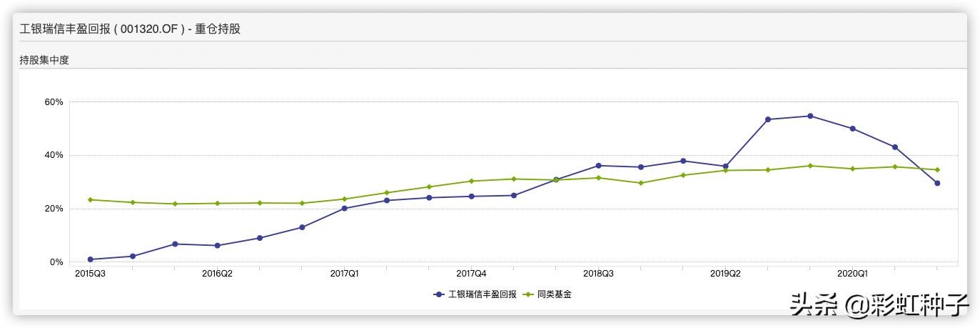Screen dimensions: 980x328
Task: Select the green data point at 2018Q3
Action: (598, 177)
